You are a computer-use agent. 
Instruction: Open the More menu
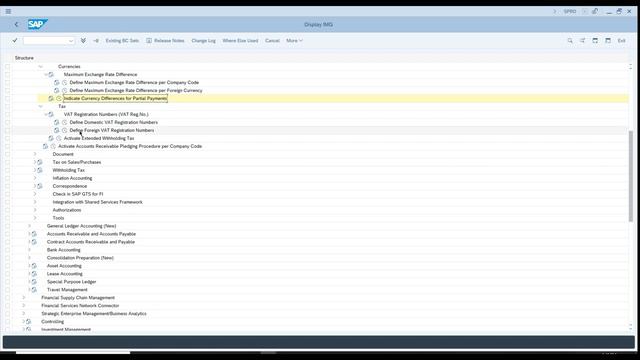tap(294, 40)
